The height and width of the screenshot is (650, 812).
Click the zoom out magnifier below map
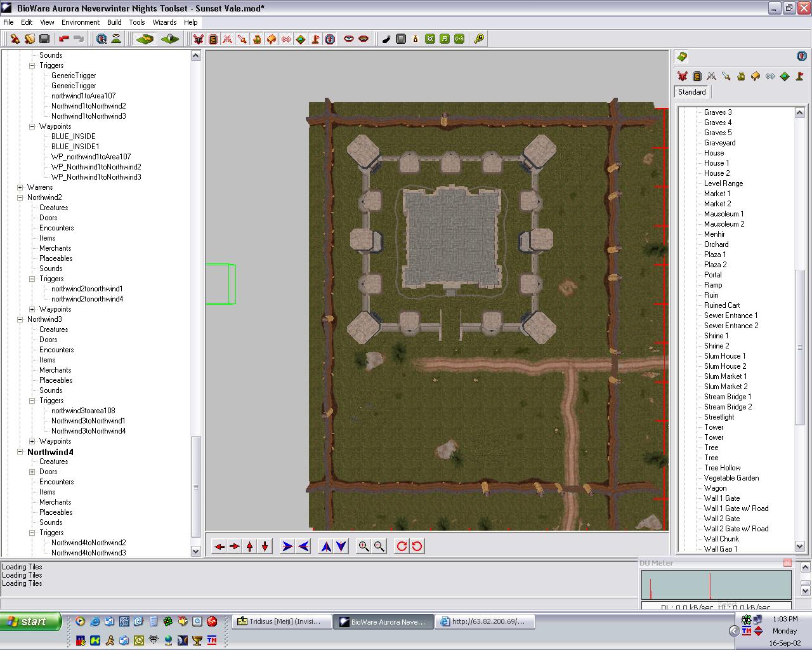[379, 546]
